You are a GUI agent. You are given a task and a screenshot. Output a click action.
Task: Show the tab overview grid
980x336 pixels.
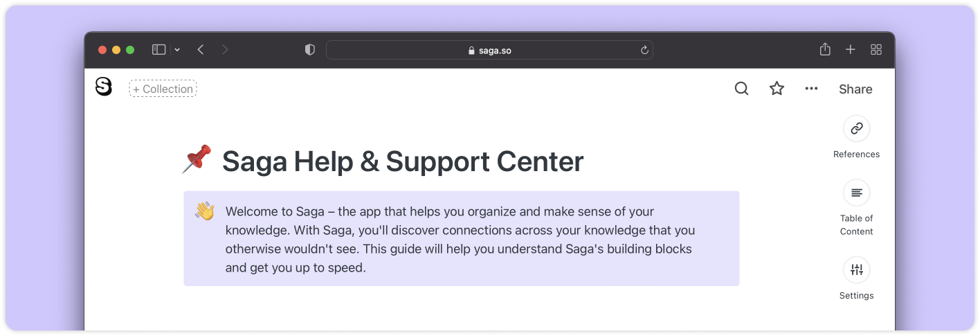(x=876, y=50)
